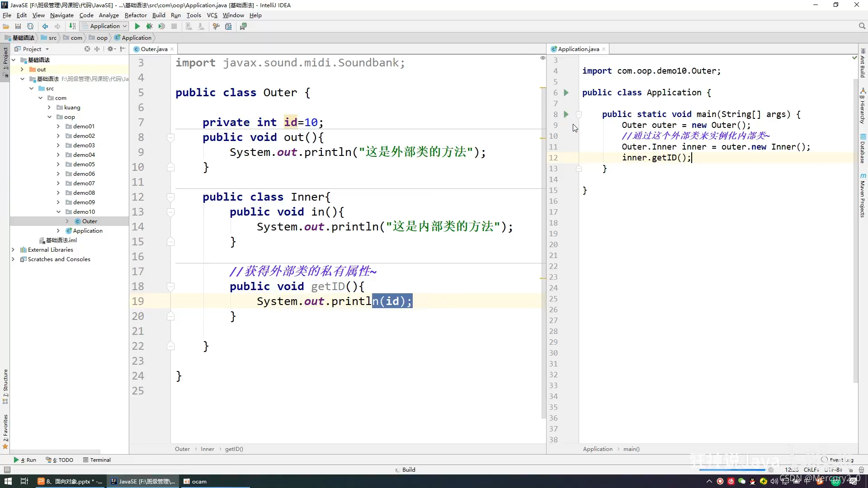Toggle the 7: Structure tool window
Image resolution: width=868 pixels, height=488 pixels.
click(x=5, y=386)
